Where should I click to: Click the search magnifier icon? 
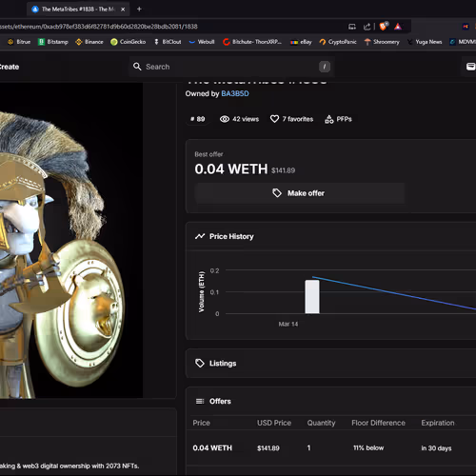point(137,67)
